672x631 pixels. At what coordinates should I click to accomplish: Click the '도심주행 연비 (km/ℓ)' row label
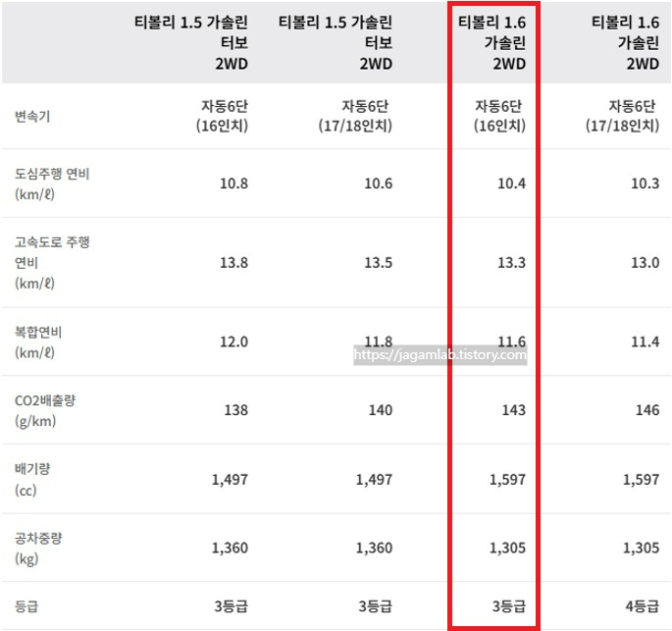[x=52, y=184]
